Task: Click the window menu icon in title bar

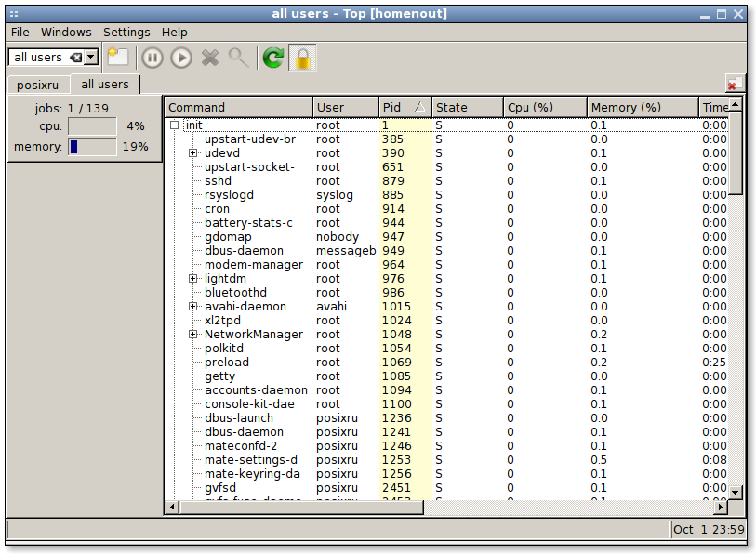Action: [x=14, y=14]
